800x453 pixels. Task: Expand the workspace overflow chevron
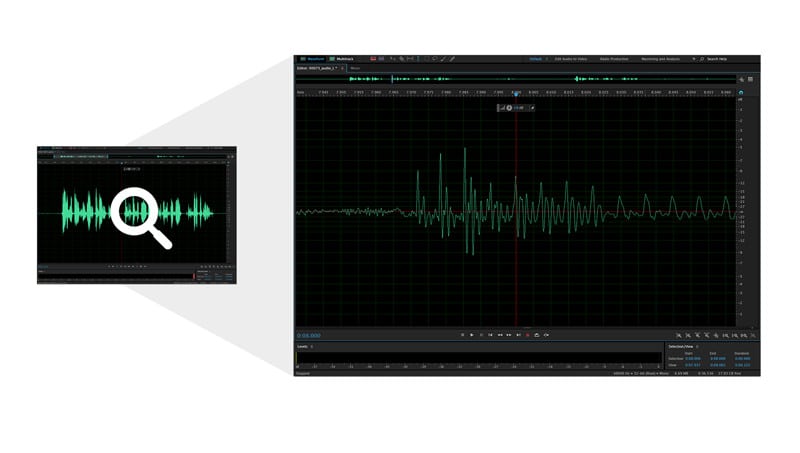click(693, 59)
